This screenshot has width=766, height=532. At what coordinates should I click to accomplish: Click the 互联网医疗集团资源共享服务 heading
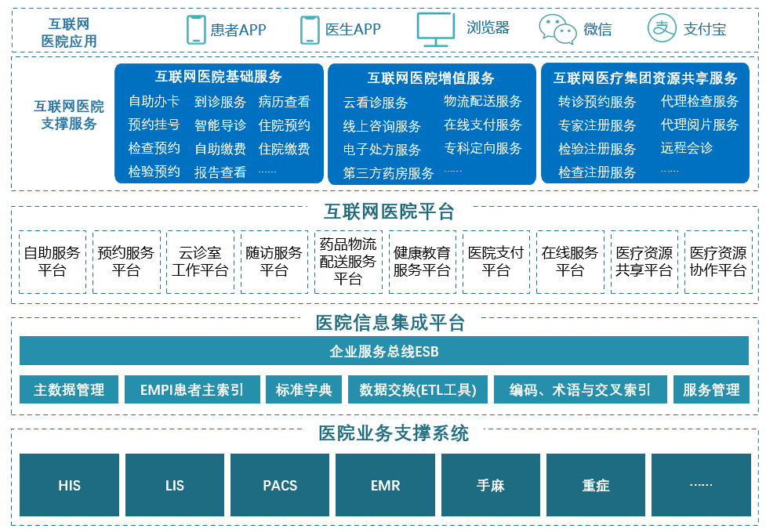pos(644,78)
